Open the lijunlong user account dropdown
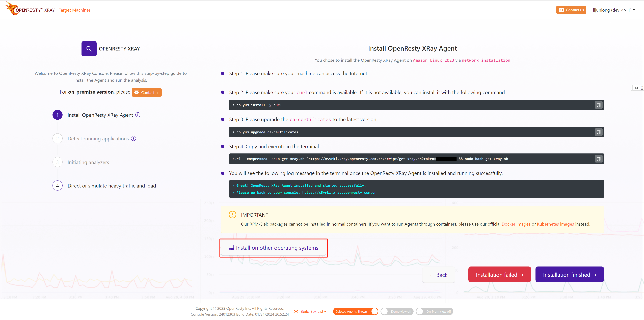 tap(614, 10)
